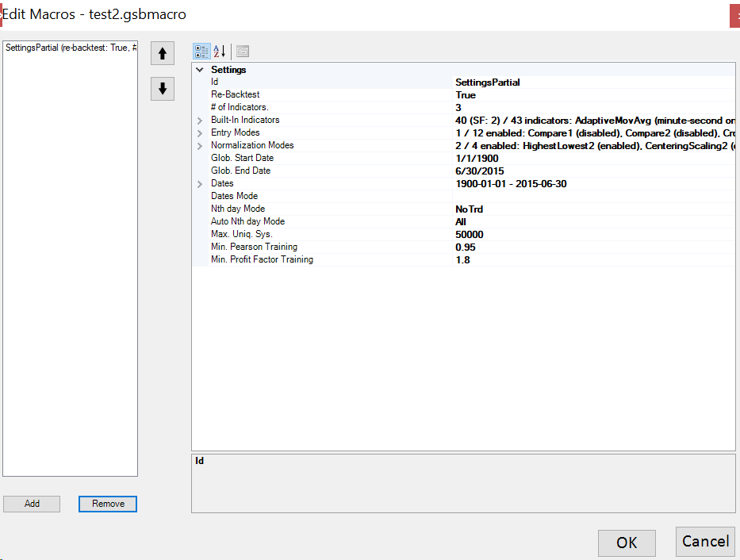Viewport: 740px width, 560px height.
Task: Sort properties alphabetically
Action: [220, 52]
